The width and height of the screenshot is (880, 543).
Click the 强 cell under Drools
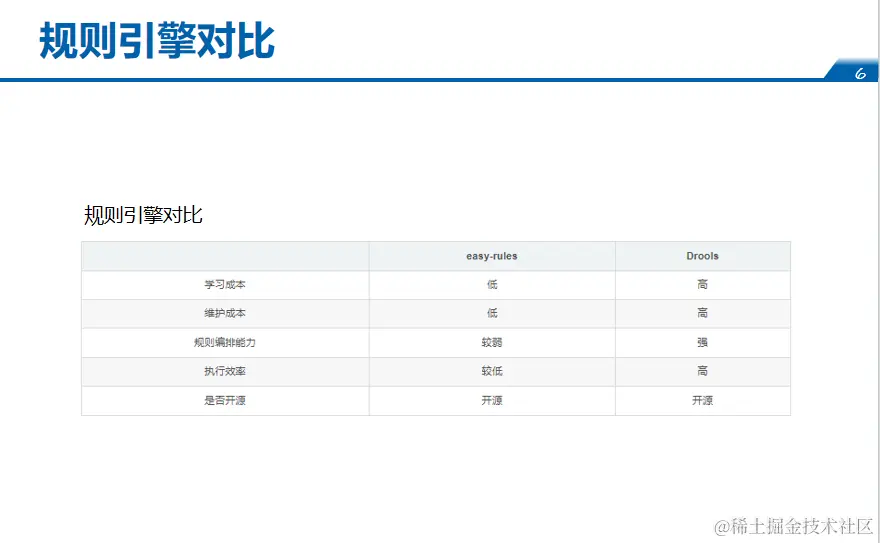point(702,343)
